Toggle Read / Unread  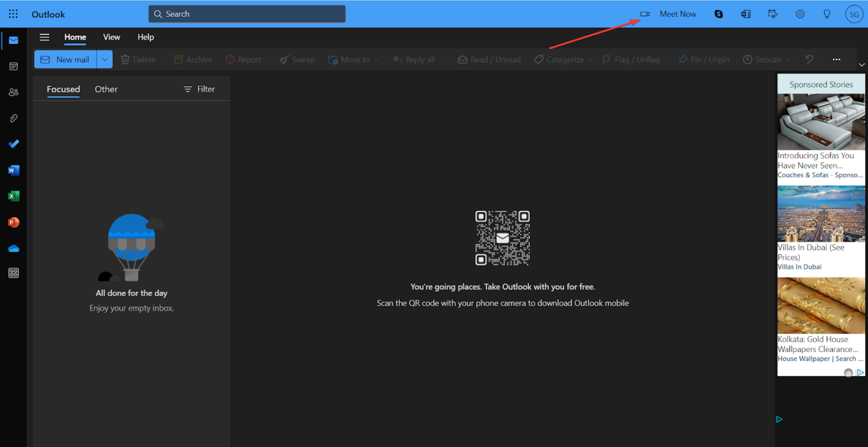point(489,60)
